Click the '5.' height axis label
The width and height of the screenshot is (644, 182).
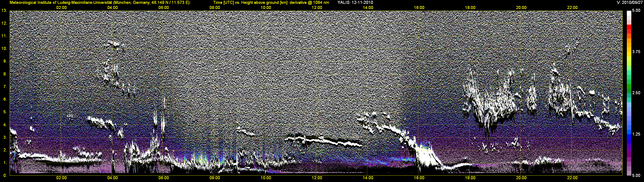click(5, 112)
